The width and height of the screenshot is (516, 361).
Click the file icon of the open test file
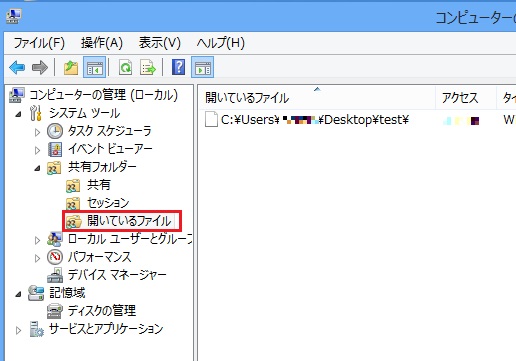211,119
